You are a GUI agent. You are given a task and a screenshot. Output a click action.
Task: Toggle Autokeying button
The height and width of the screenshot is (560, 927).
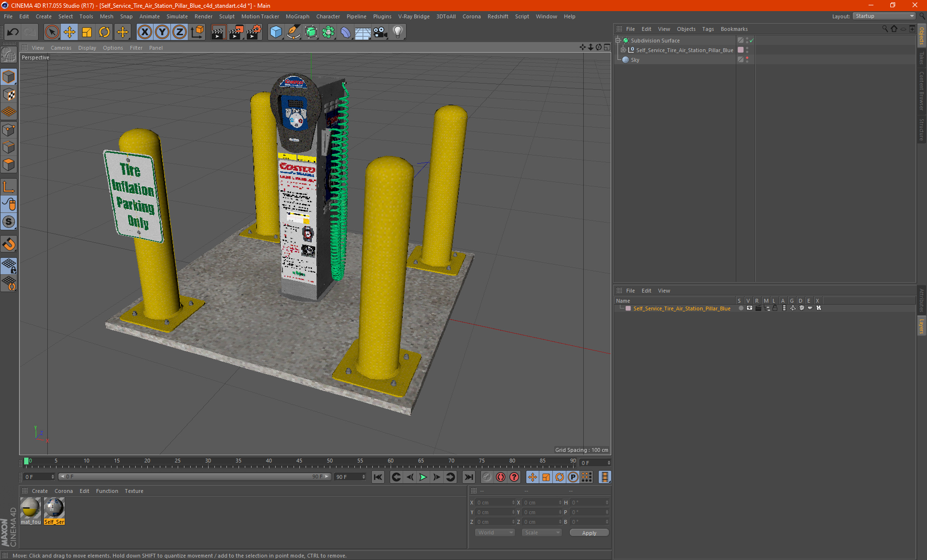501,477
